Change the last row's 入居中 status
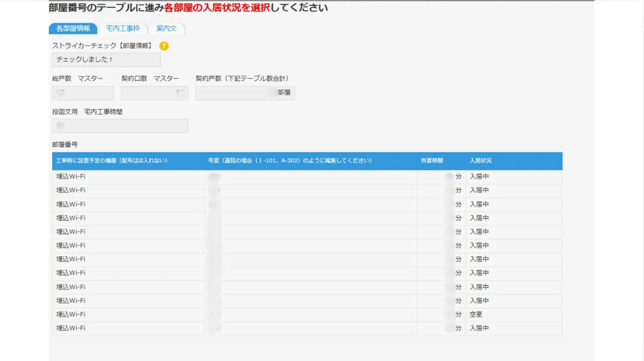 pyautogui.click(x=479, y=328)
